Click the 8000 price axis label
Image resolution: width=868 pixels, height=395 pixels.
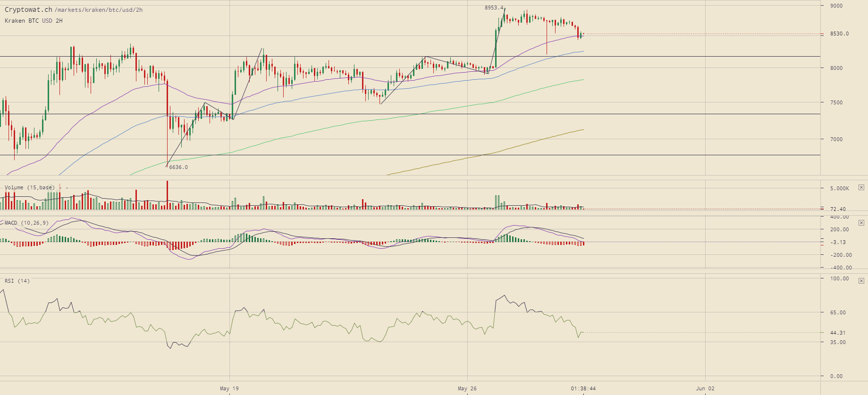[x=836, y=68]
